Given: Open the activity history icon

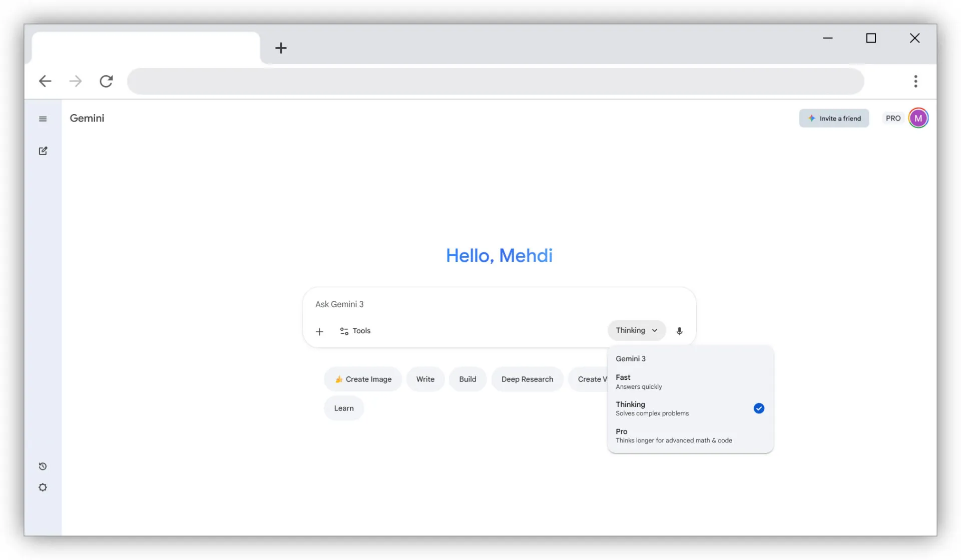Looking at the screenshot, I should coord(43,466).
